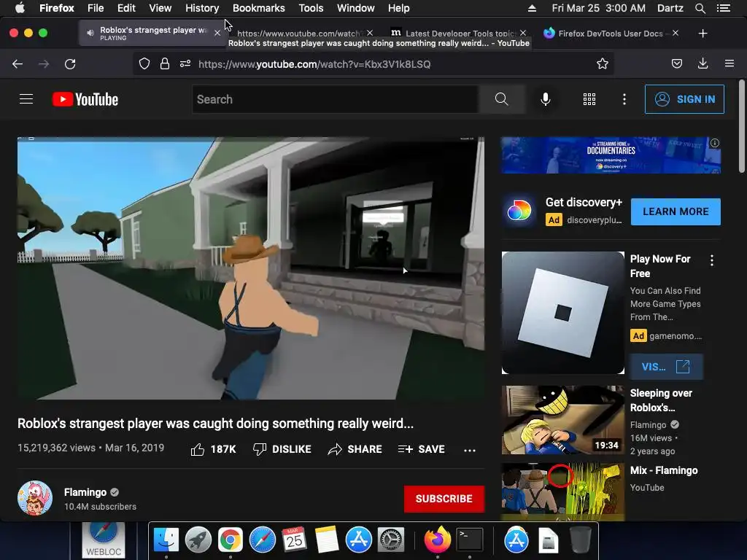Open Firefox tracking protection shield icon
Screen dimensions: 747x560
(x=144, y=64)
